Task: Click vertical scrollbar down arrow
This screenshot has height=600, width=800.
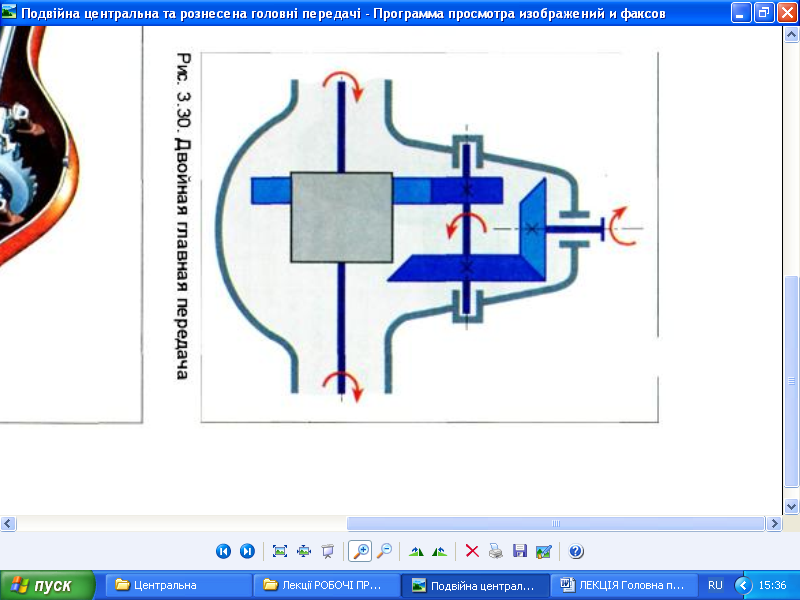Action: pyautogui.click(x=791, y=507)
